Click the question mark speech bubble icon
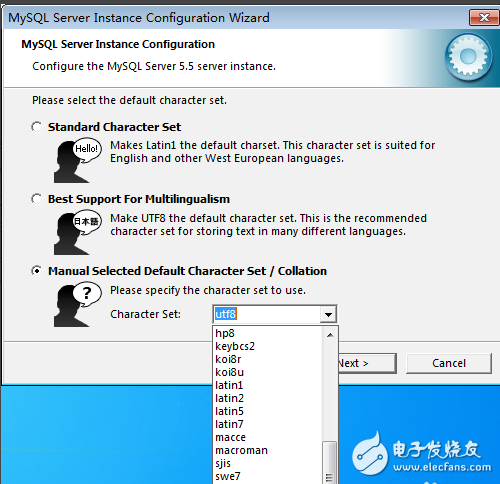Screen dimensions: 500x484 (x=87, y=293)
